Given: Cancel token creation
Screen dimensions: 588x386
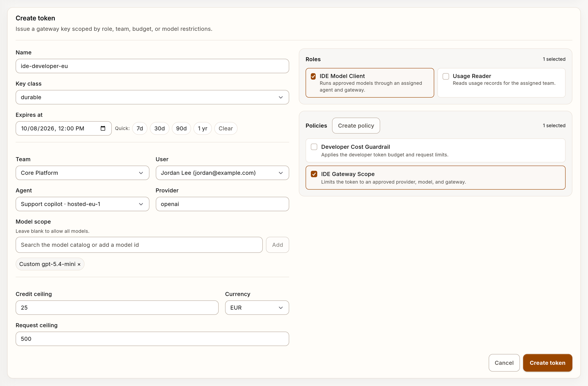Looking at the screenshot, I should click(504, 363).
